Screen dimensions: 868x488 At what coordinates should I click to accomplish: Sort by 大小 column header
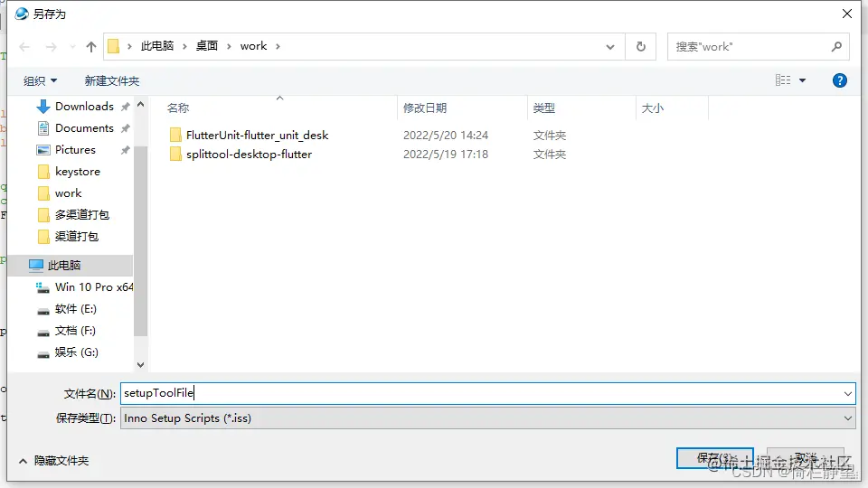pos(652,108)
